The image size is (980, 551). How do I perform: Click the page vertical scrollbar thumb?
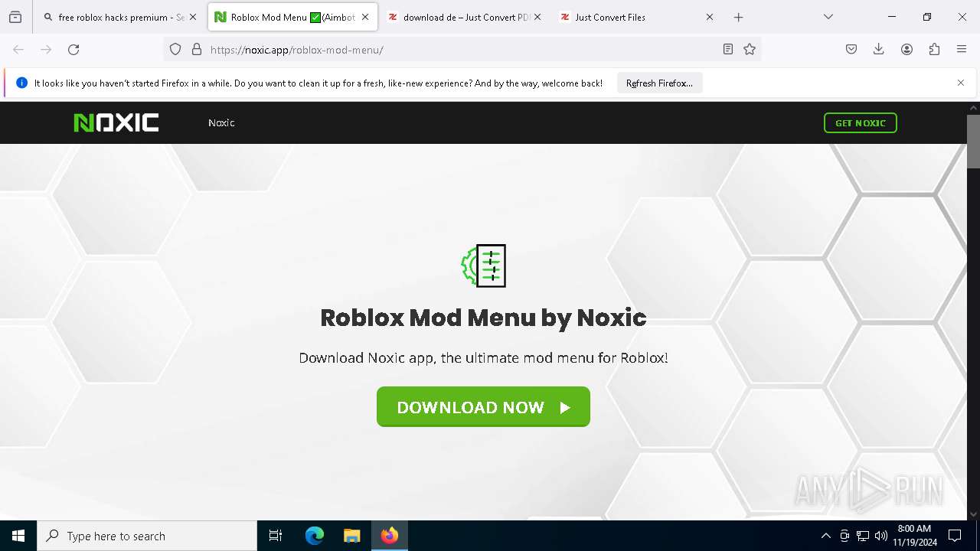pyautogui.click(x=973, y=142)
